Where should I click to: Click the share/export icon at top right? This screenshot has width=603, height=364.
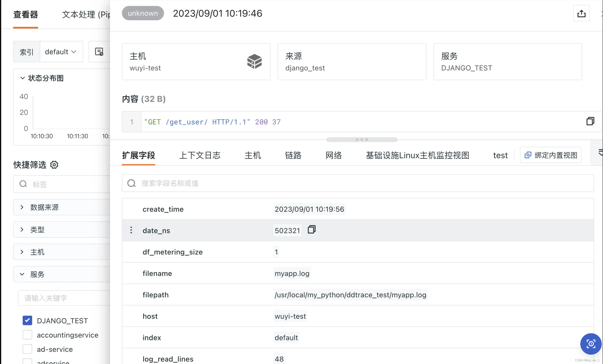pyautogui.click(x=582, y=13)
